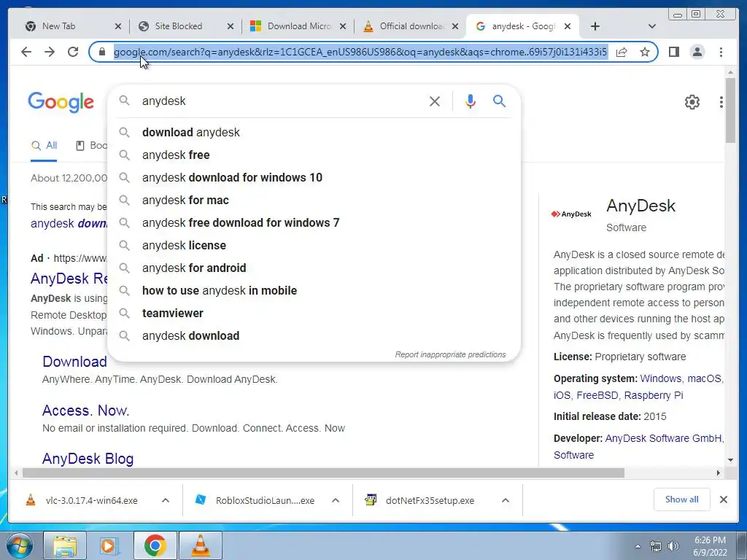Open the Windows Start menu
747x560 pixels.
pyautogui.click(x=19, y=545)
